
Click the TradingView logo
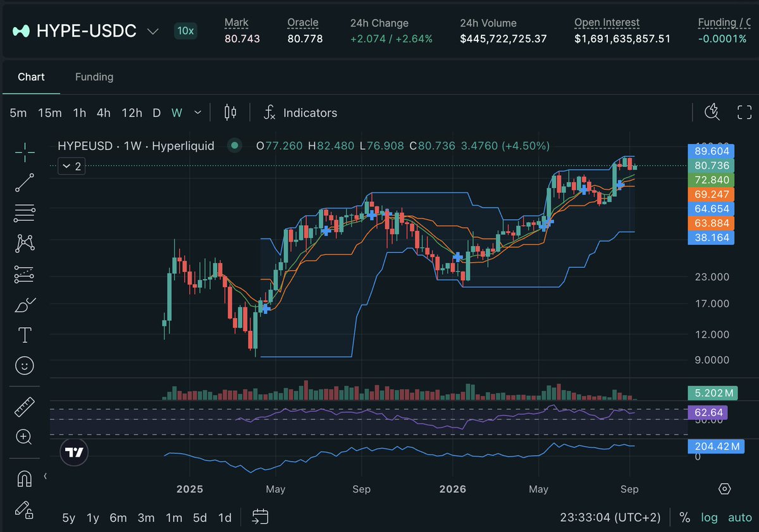pos(75,452)
